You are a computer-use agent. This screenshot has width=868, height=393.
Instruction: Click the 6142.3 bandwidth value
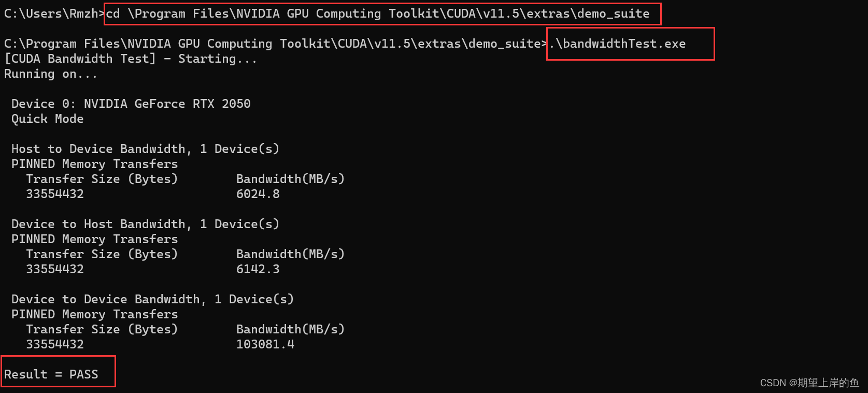coord(258,269)
